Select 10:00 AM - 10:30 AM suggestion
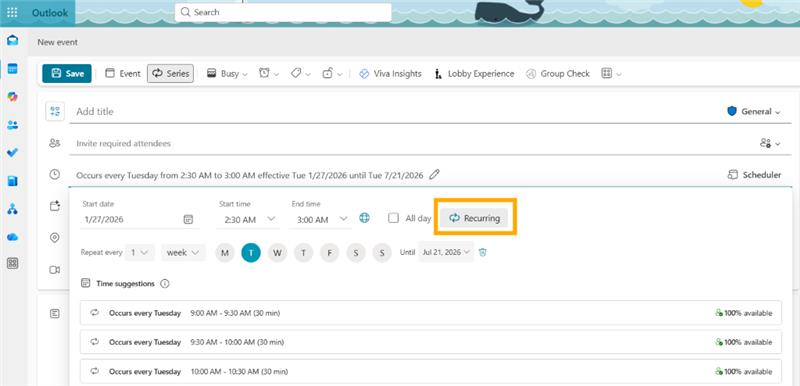 431,372
